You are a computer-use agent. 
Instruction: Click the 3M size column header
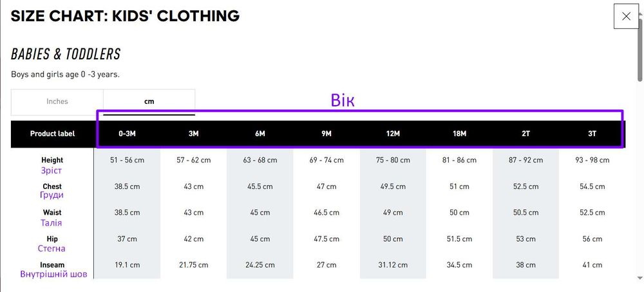click(x=193, y=134)
